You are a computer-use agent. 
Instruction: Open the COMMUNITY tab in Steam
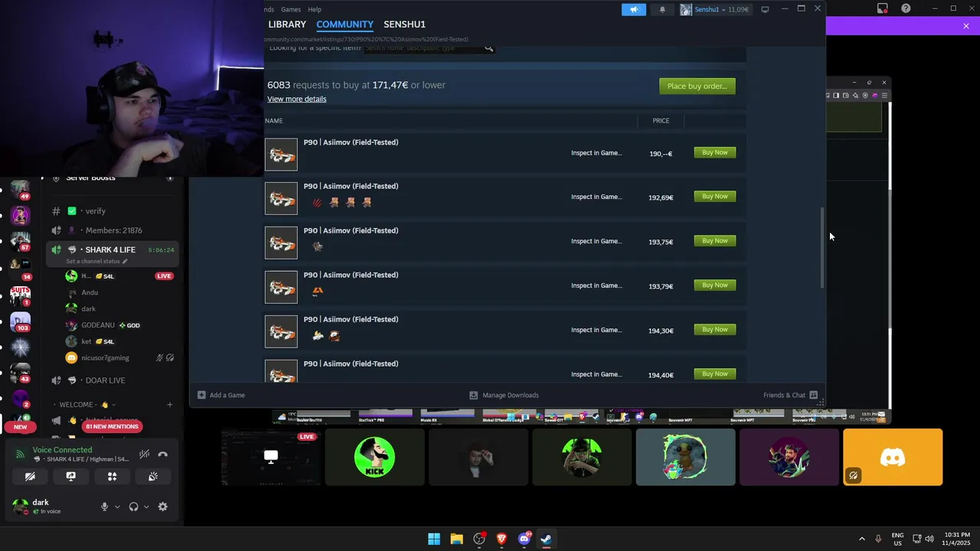click(345, 24)
